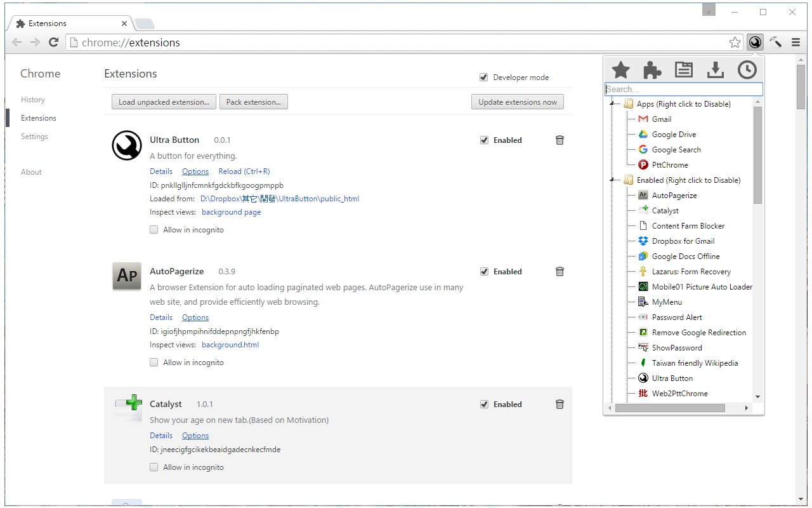Delete Ultra Button using its trash icon

tap(560, 140)
